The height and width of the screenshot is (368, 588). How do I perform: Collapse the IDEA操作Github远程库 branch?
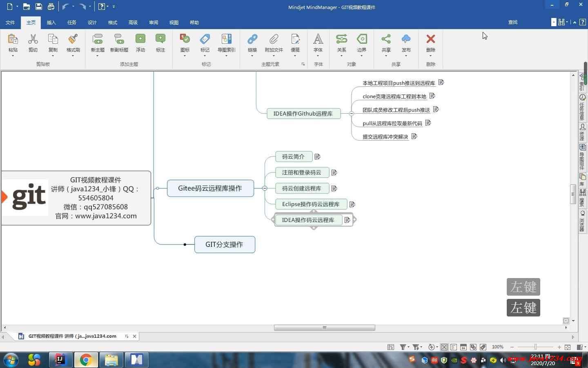click(352, 114)
